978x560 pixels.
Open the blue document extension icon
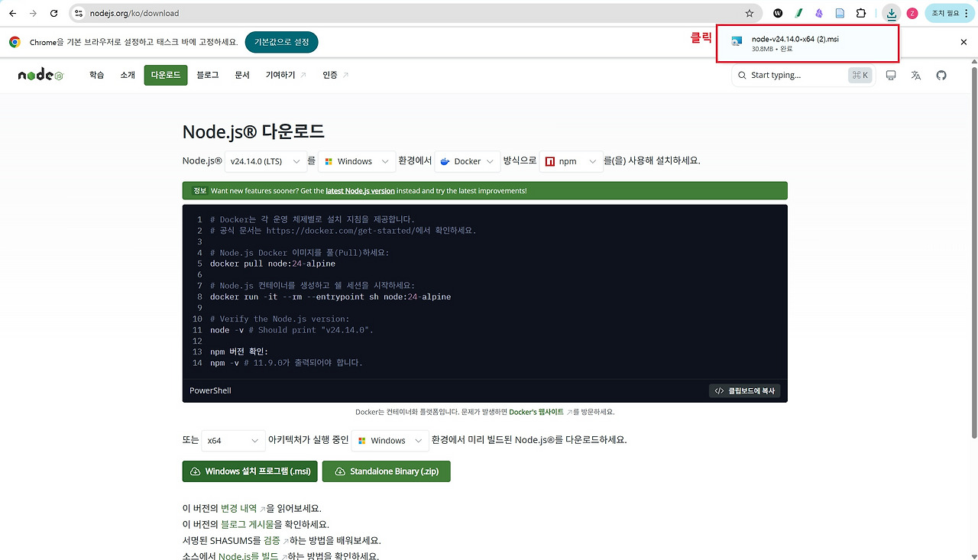coord(840,13)
